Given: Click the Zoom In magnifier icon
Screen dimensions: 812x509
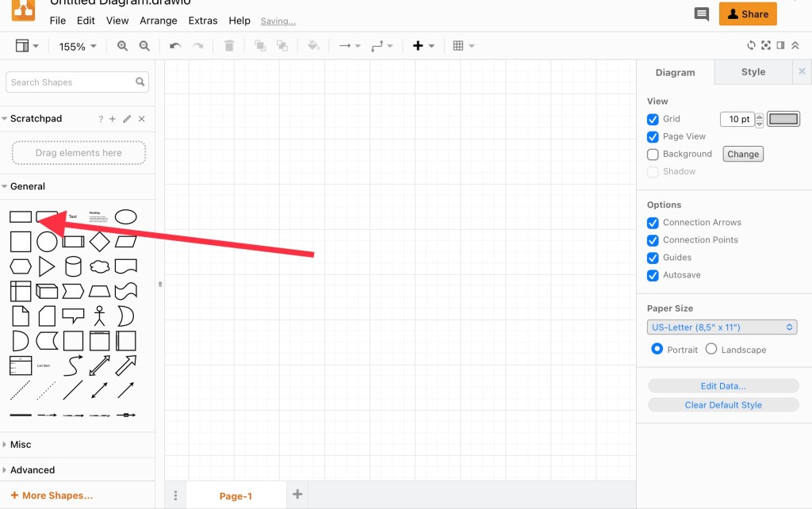Looking at the screenshot, I should [x=122, y=46].
